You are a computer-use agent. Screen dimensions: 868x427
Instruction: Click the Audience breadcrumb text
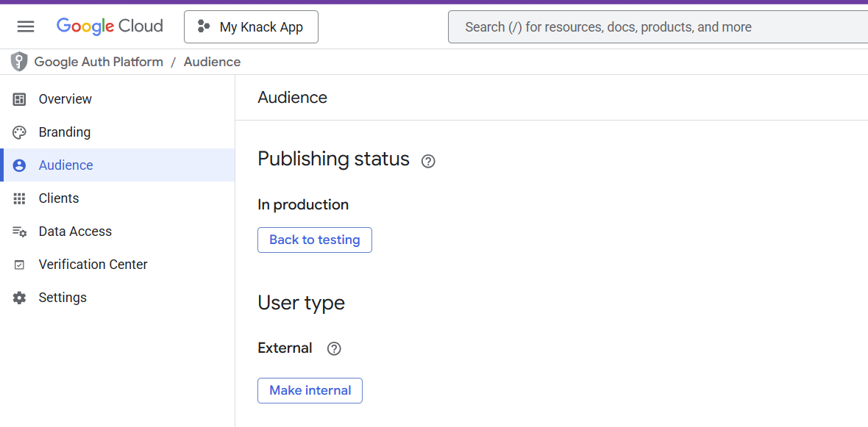212,62
